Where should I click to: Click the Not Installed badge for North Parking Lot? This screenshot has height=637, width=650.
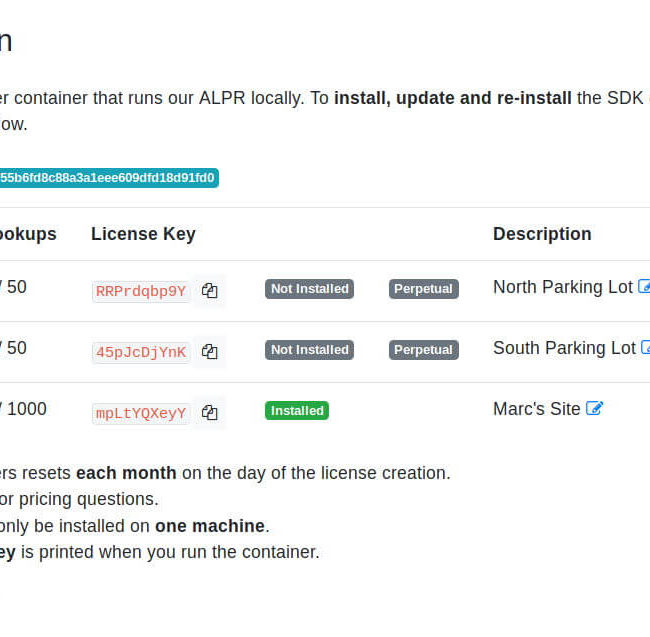(x=309, y=289)
